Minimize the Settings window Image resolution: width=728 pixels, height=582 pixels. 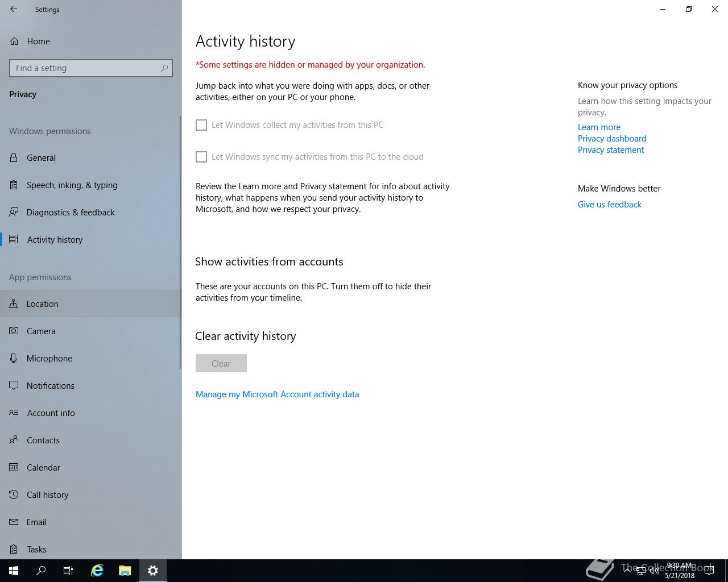coord(663,9)
